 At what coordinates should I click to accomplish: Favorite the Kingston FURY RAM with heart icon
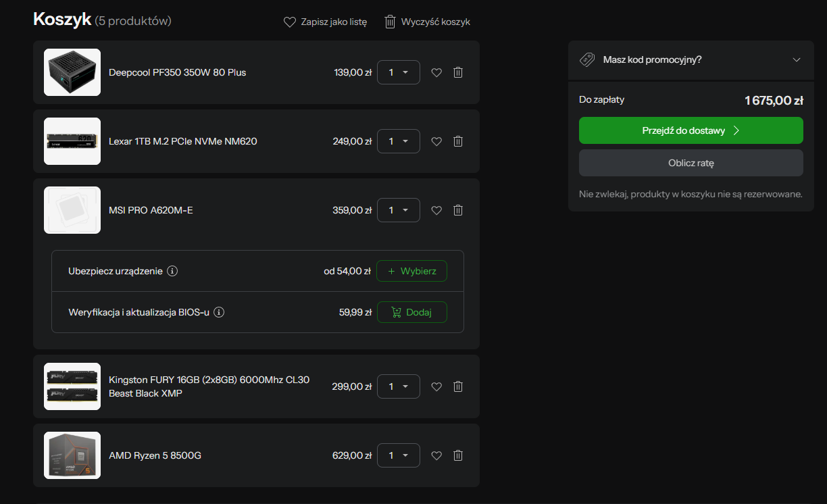tap(436, 386)
